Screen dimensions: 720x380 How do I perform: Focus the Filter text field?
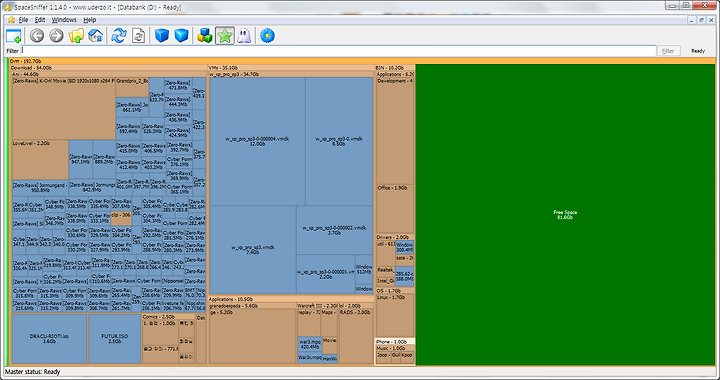(x=338, y=51)
